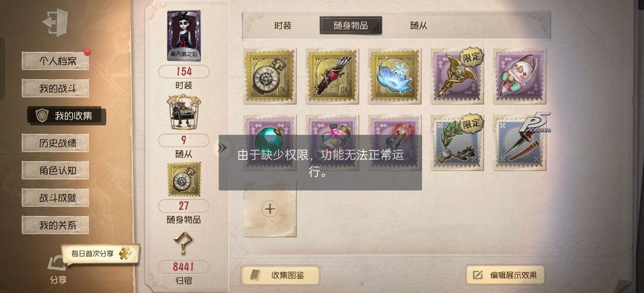Click the exit door icon

point(55,21)
